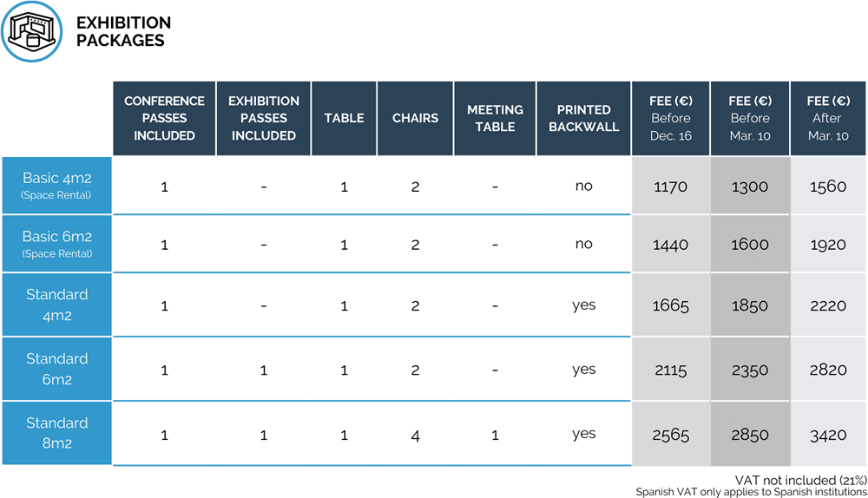
Task: Select the 3420 euro fee cell
Action: pyautogui.click(x=827, y=435)
